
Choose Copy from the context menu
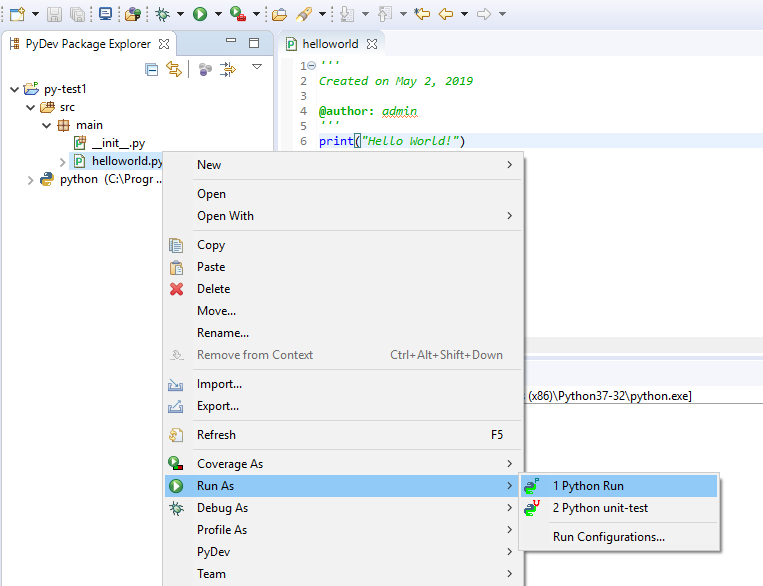click(x=344, y=245)
